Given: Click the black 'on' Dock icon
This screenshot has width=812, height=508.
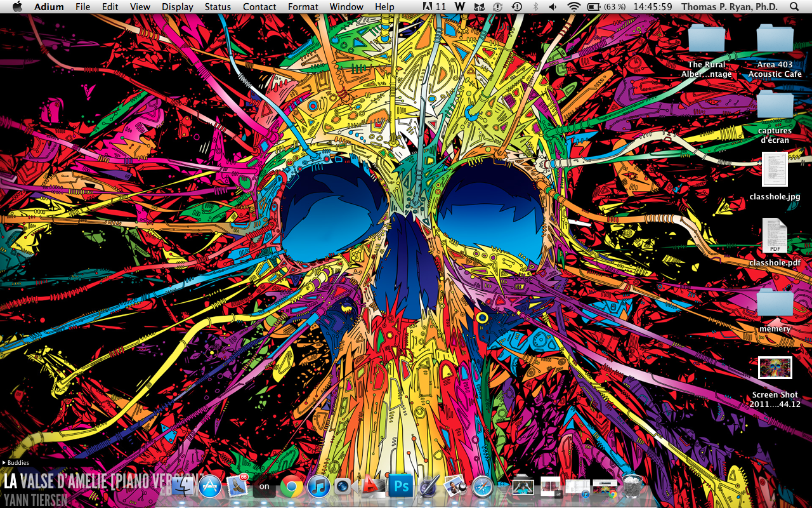Looking at the screenshot, I should pyautogui.click(x=265, y=487).
